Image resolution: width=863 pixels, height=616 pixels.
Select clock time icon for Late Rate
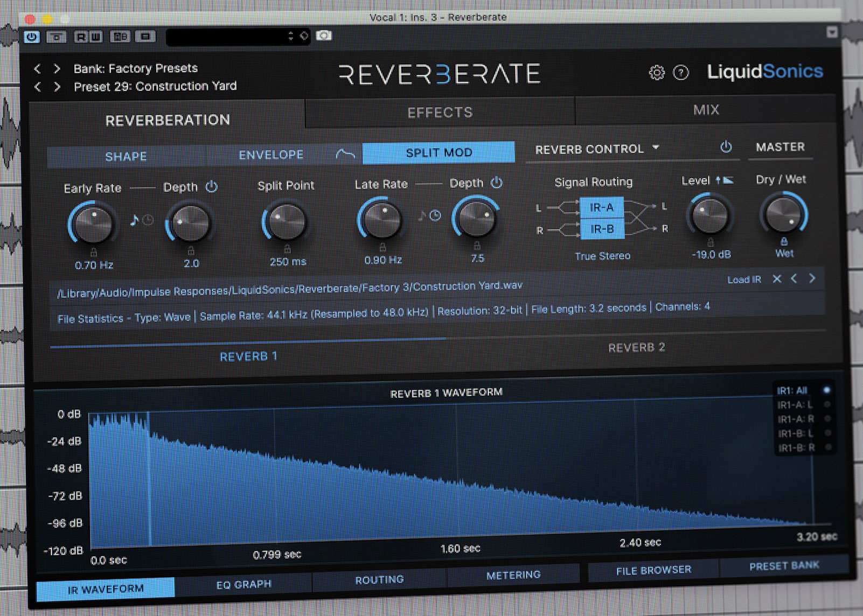coord(435,215)
